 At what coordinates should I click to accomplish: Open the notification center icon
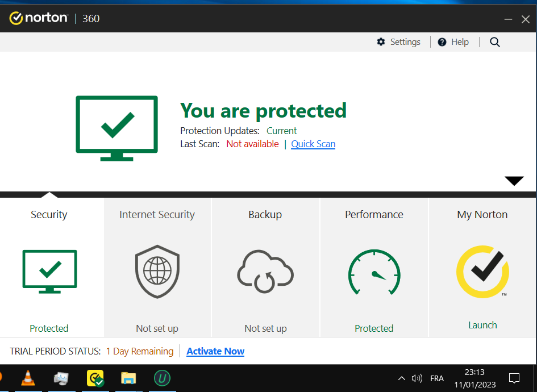tap(514, 378)
